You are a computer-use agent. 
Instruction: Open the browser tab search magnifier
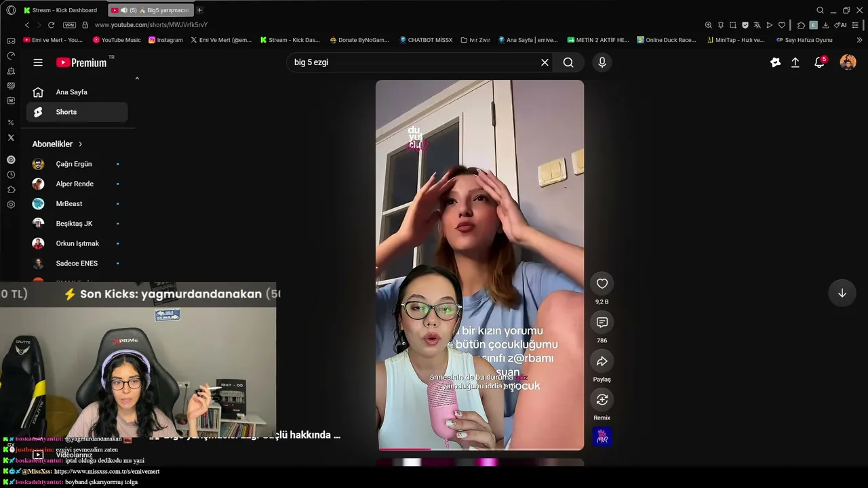tap(820, 10)
